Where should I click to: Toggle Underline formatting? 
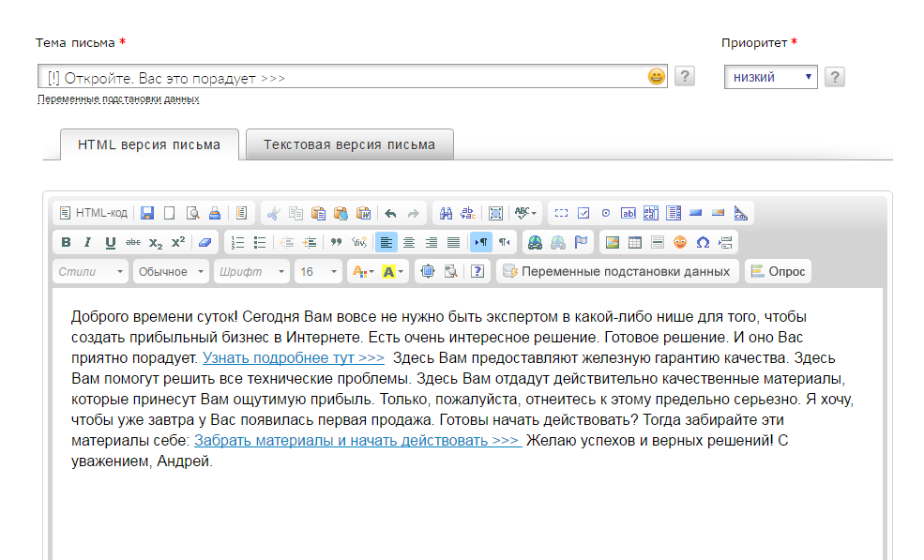[x=110, y=242]
